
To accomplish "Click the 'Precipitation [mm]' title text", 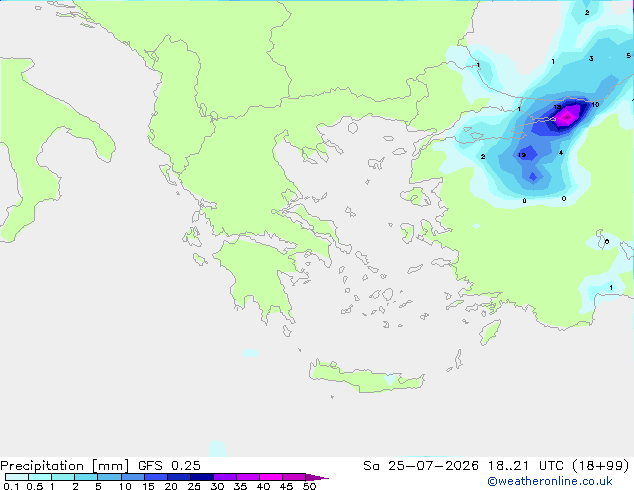I will [65, 466].
